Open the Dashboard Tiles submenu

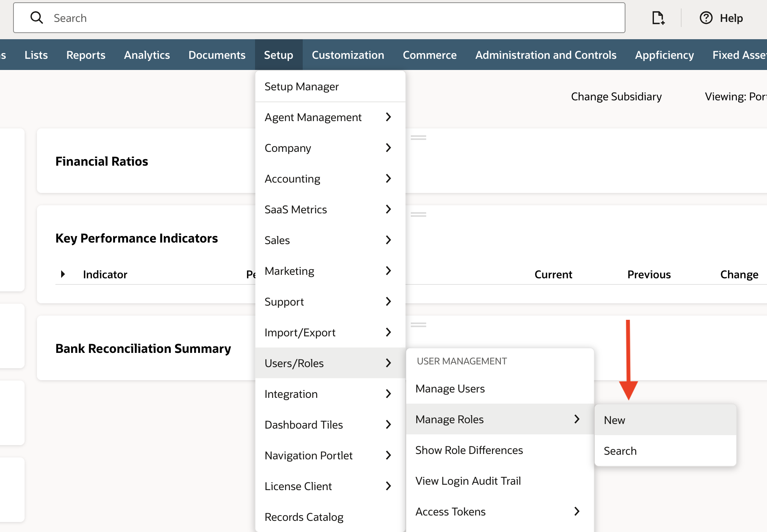pos(330,425)
